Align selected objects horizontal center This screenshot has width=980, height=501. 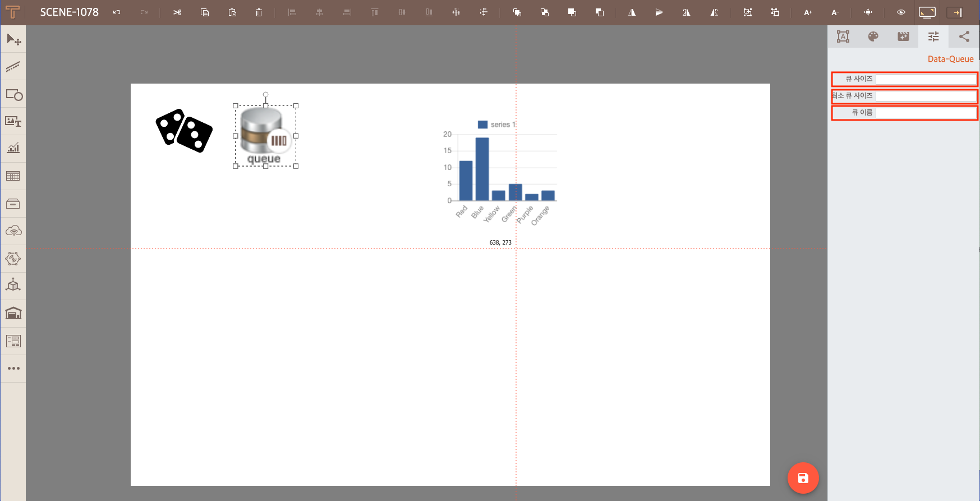click(319, 12)
